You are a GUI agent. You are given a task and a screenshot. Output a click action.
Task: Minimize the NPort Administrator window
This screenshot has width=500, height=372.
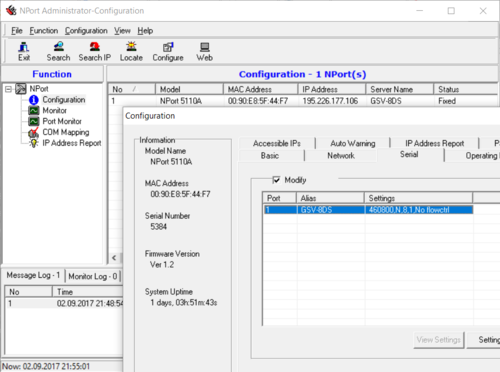(x=420, y=11)
